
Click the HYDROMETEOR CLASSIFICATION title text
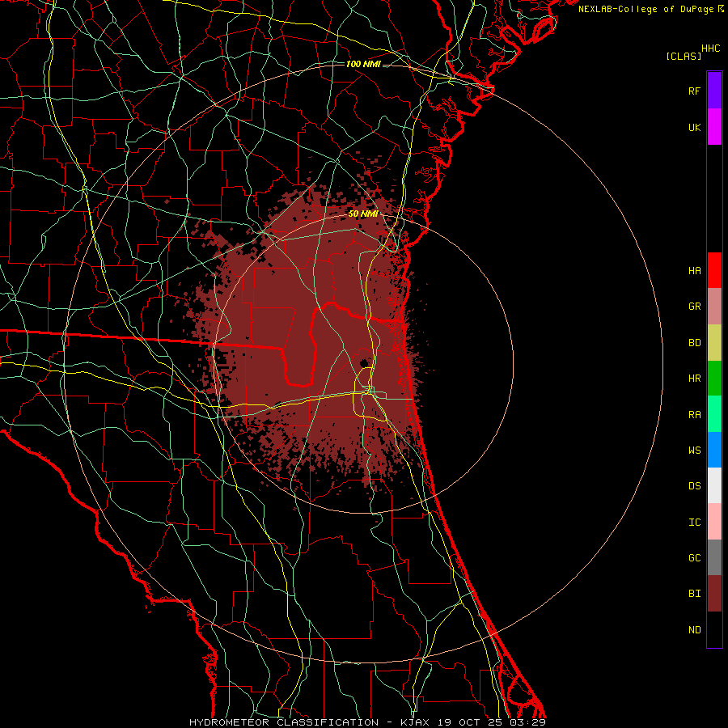(x=284, y=722)
